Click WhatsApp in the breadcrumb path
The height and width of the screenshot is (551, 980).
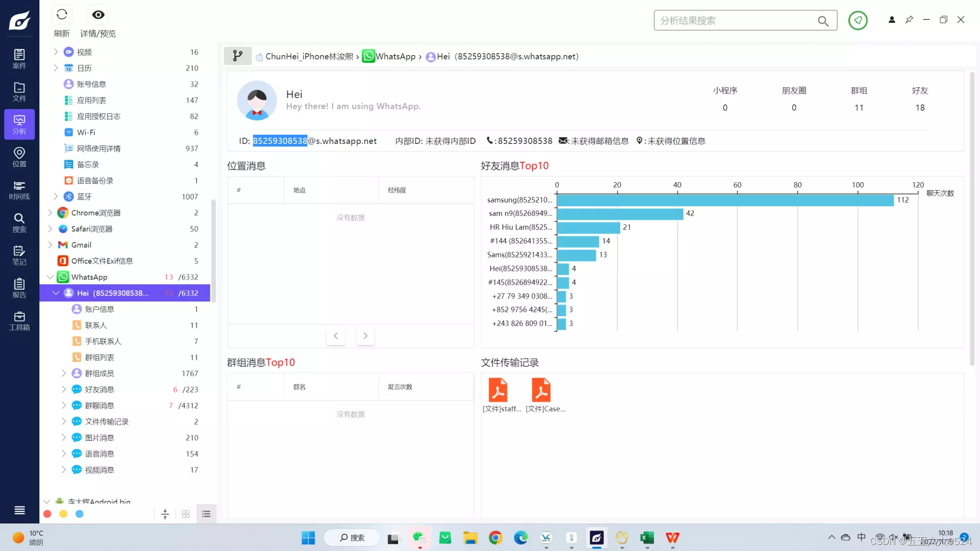click(x=395, y=56)
